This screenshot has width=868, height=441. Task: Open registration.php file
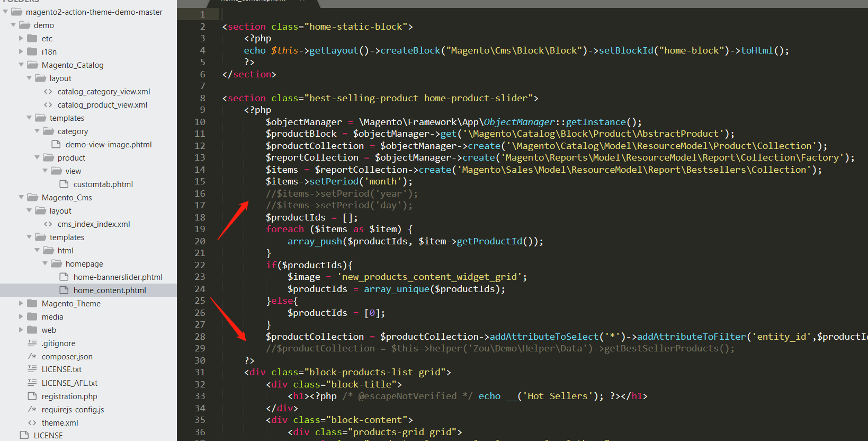click(x=69, y=396)
